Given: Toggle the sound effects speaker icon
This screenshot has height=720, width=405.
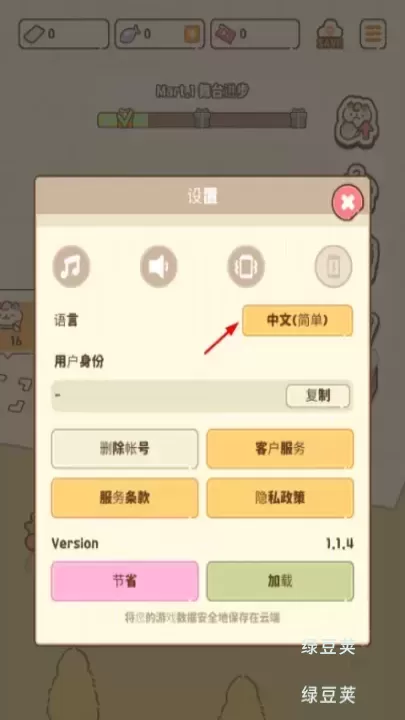Looking at the screenshot, I should [158, 266].
